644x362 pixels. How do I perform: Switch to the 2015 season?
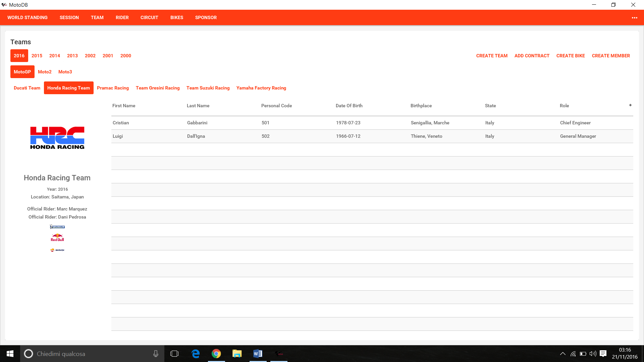tap(37, 56)
